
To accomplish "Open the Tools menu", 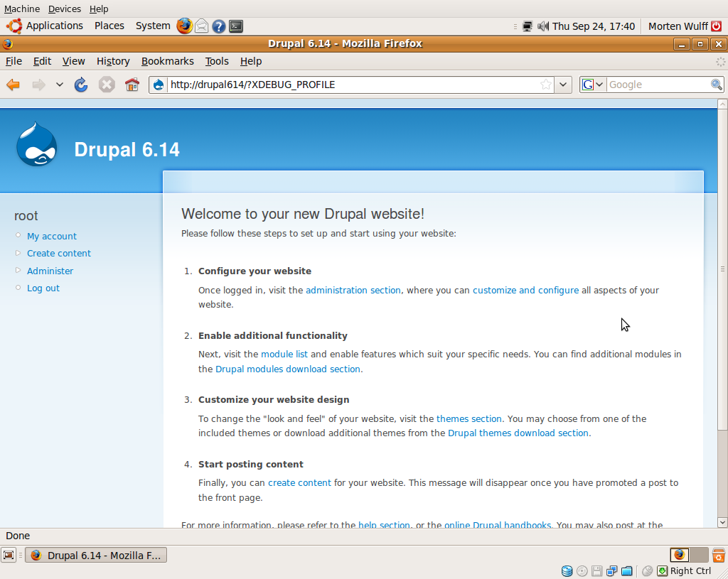I will 217,61.
